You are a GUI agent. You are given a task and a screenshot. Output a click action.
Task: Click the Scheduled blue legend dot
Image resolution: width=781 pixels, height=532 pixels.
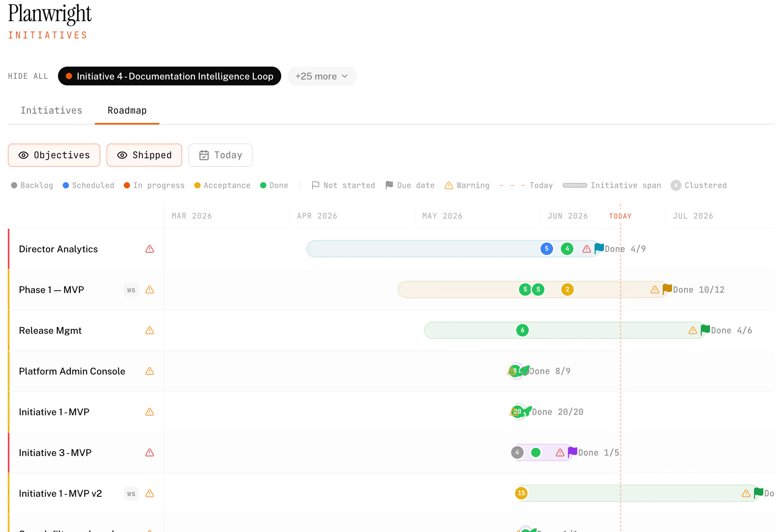(x=66, y=185)
